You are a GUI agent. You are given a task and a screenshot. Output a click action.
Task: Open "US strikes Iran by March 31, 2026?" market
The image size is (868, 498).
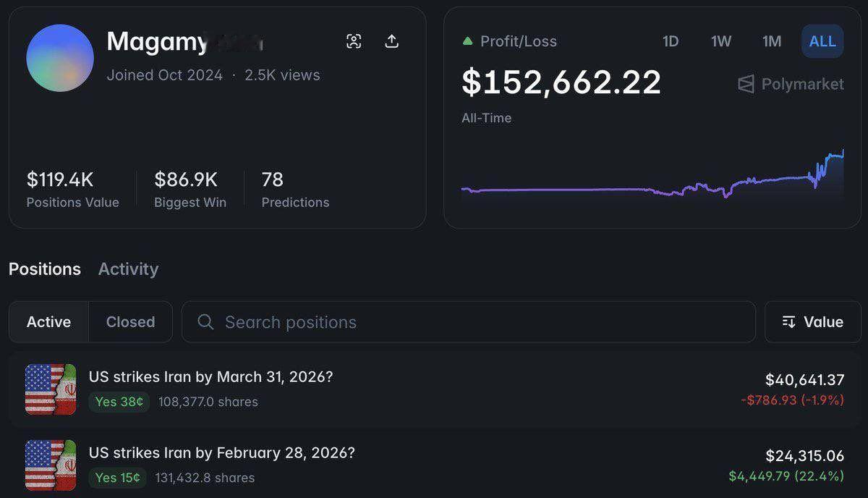coord(210,377)
